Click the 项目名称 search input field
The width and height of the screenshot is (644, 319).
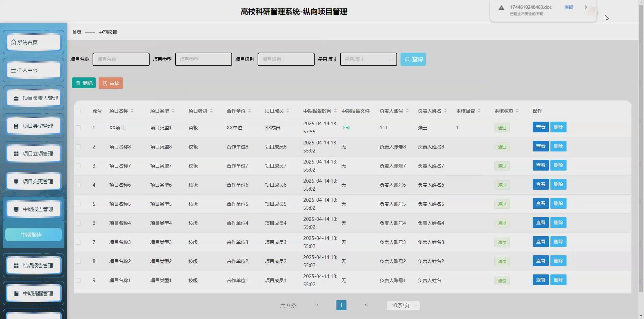tap(121, 59)
